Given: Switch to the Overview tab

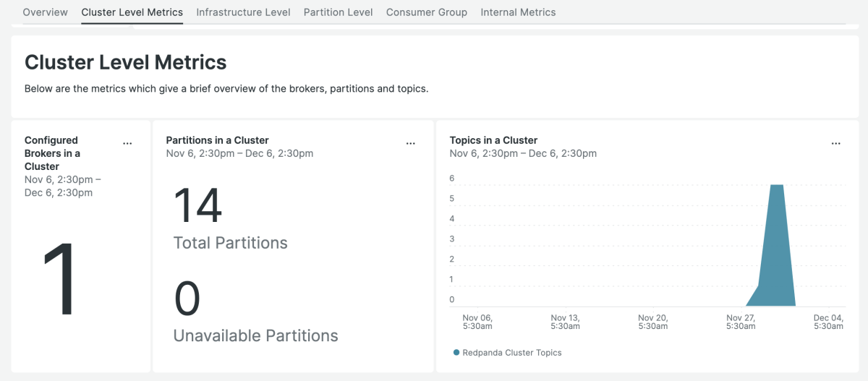Looking at the screenshot, I should coord(46,12).
